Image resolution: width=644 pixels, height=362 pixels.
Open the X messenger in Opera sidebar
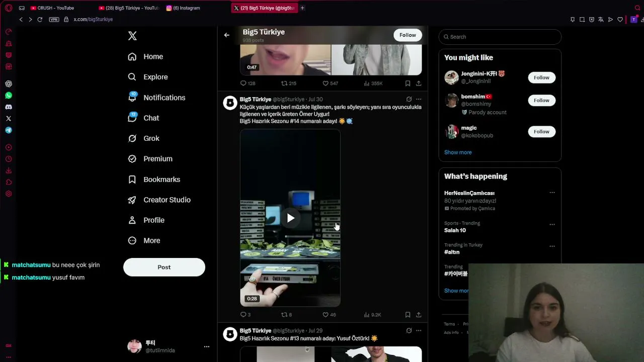(9, 119)
